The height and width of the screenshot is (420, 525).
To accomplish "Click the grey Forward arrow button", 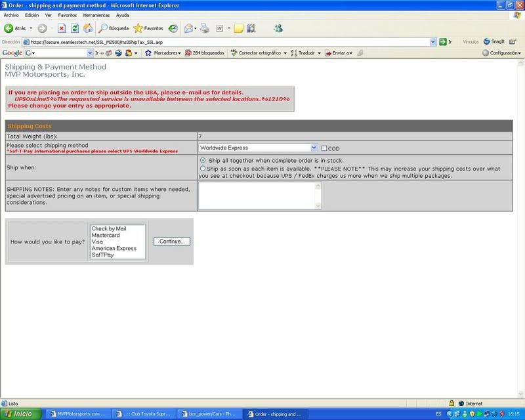I will (42, 28).
